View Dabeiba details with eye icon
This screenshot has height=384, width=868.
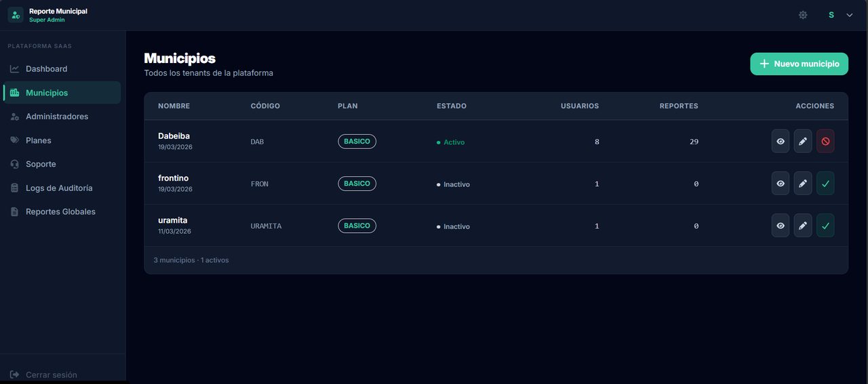pyautogui.click(x=781, y=142)
